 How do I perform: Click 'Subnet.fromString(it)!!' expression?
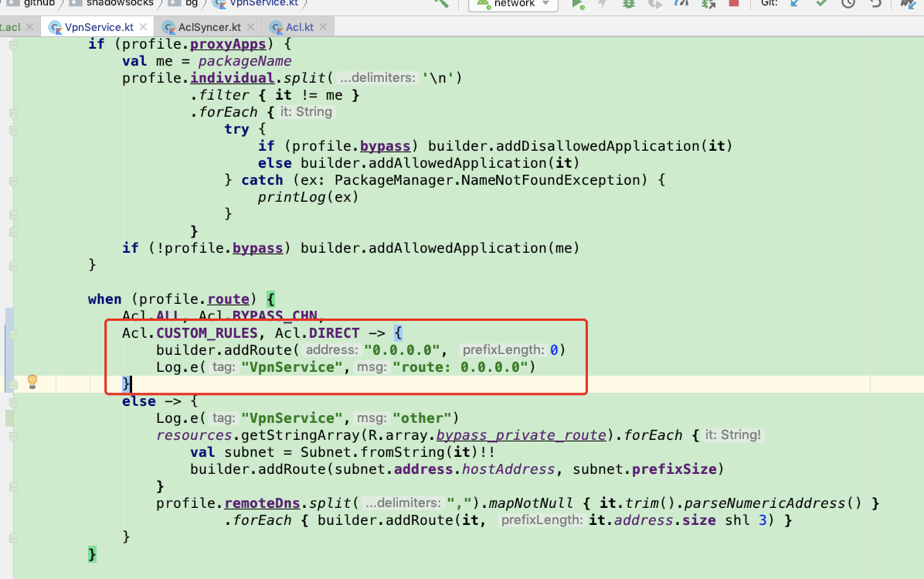pyautogui.click(x=398, y=452)
